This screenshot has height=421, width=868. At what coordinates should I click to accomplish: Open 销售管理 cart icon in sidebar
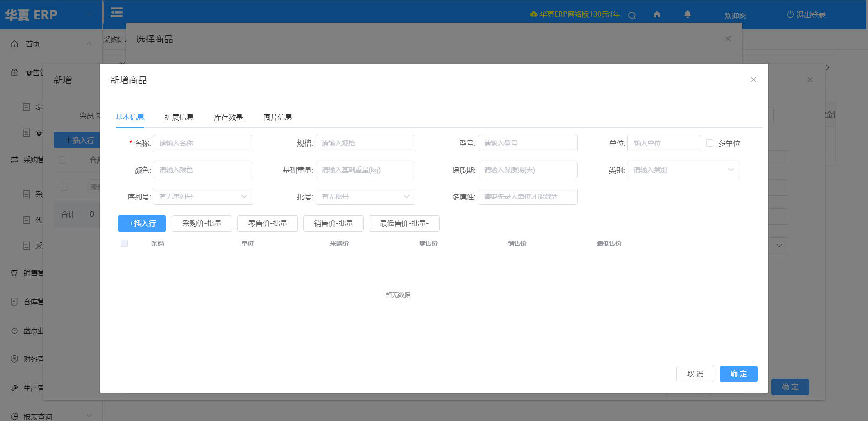tap(14, 273)
